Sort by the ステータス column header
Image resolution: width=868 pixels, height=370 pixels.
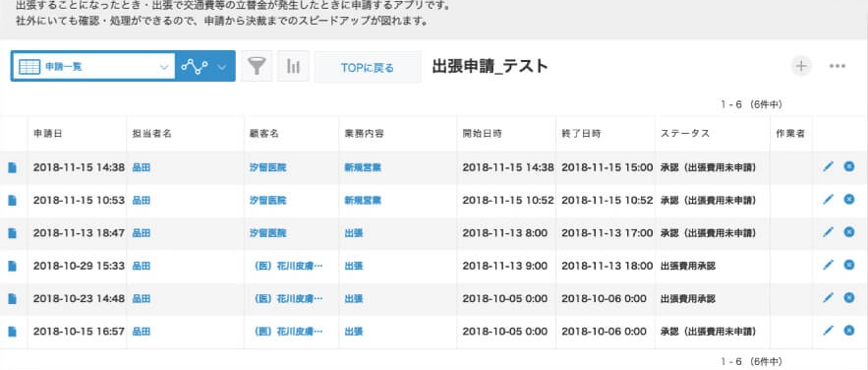[685, 134]
